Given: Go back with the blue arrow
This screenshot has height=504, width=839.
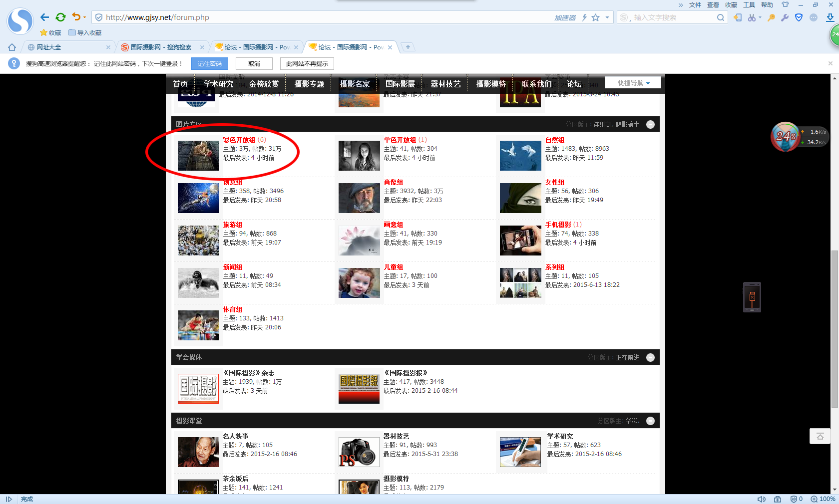Looking at the screenshot, I should pyautogui.click(x=44, y=17).
